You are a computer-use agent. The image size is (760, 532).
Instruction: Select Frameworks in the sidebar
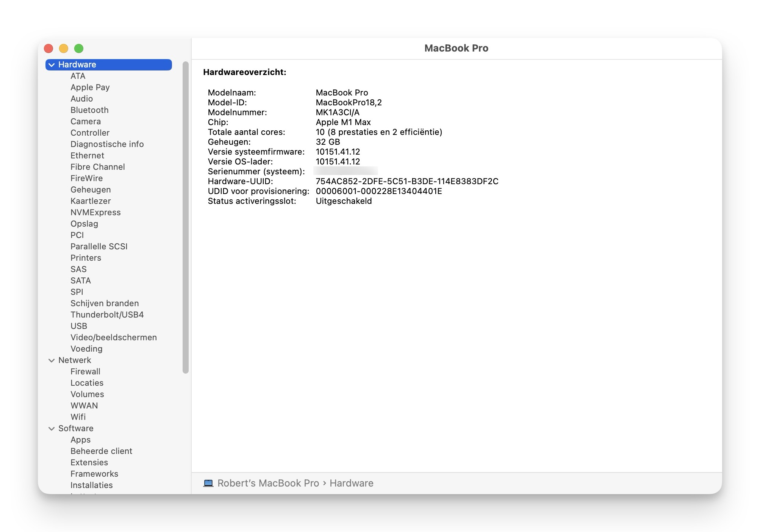[94, 474]
